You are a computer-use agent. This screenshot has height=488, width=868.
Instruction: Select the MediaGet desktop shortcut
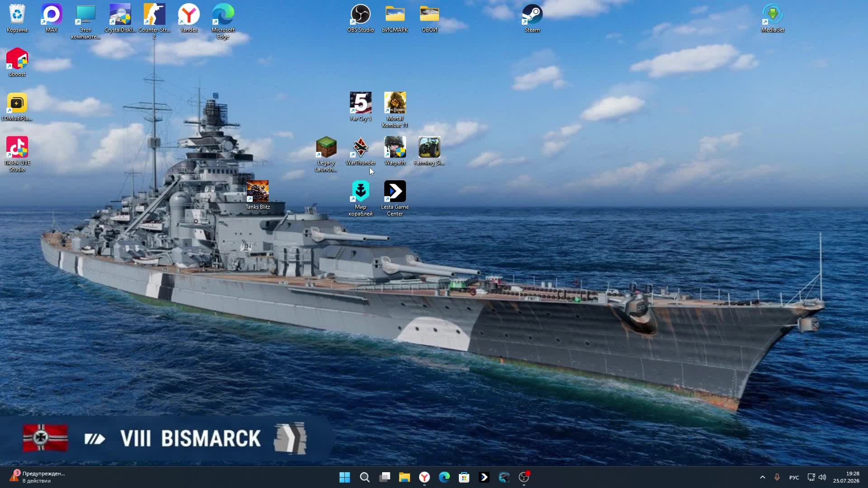pos(773,19)
